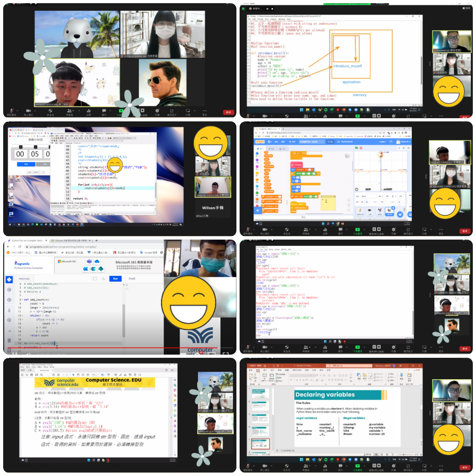Image resolution: width=476 pixels, height=476 pixels.
Task: Click the green Share Screen icon in the Zoom toolbar
Action: coord(357,230)
